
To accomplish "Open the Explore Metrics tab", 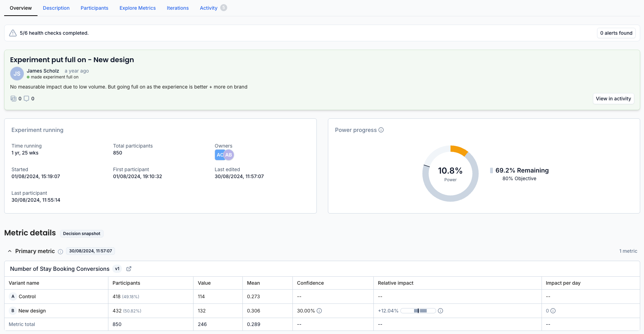I will tap(138, 8).
